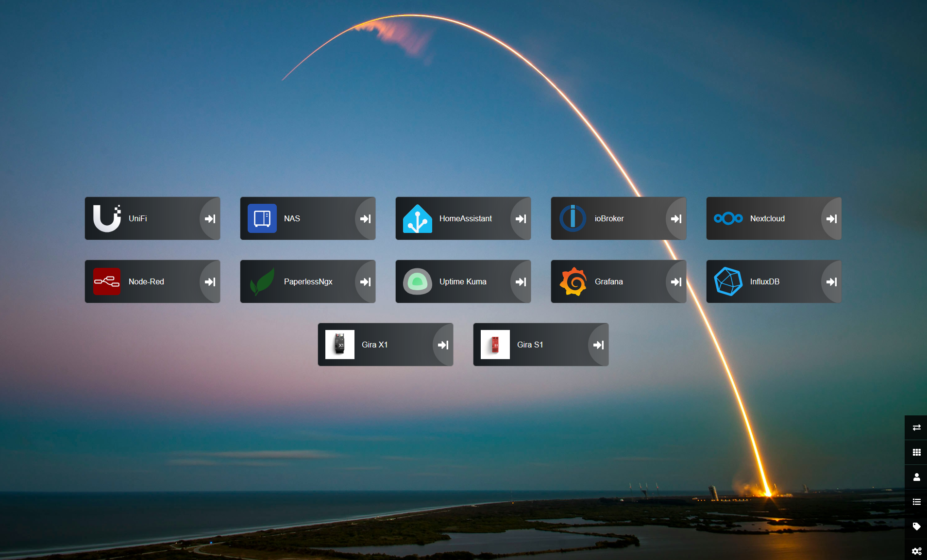927x560 pixels.
Task: Click the Gira X1 tile label
Action: tap(374, 345)
